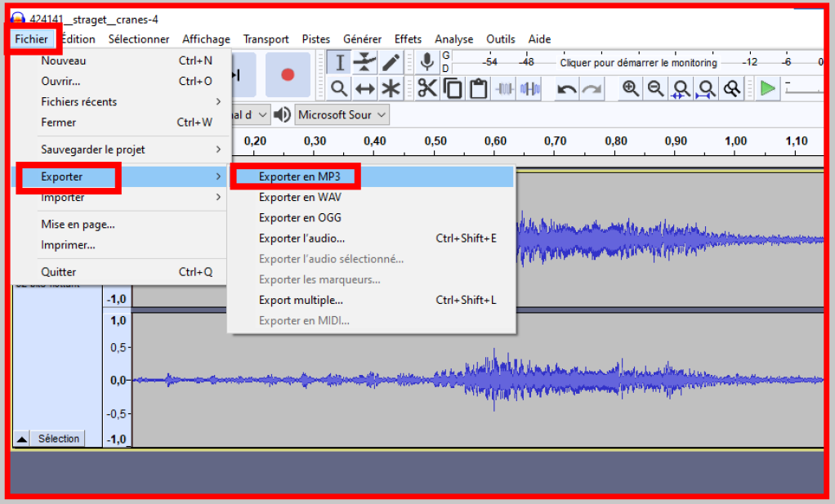Click the Paste clipboard icon
This screenshot has width=835, height=504.
click(479, 88)
